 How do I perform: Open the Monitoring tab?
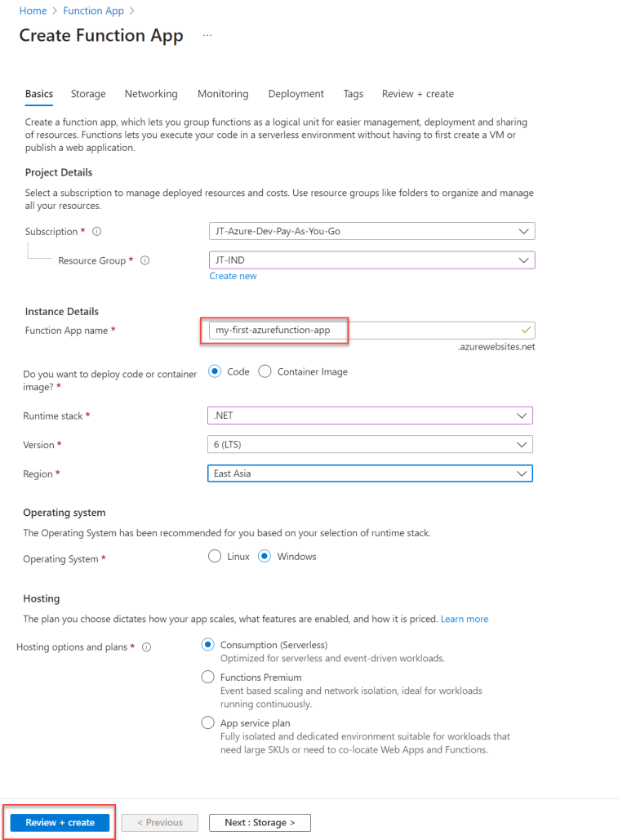(x=223, y=94)
